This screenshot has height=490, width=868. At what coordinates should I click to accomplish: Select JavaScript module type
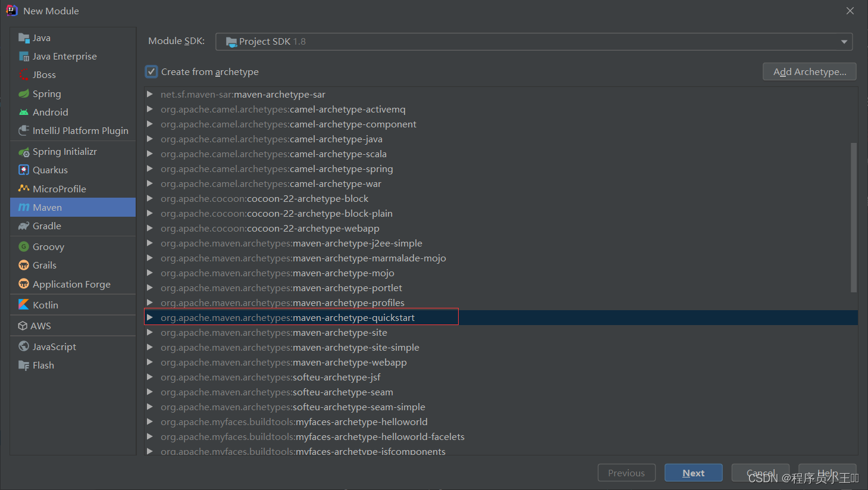click(73, 347)
